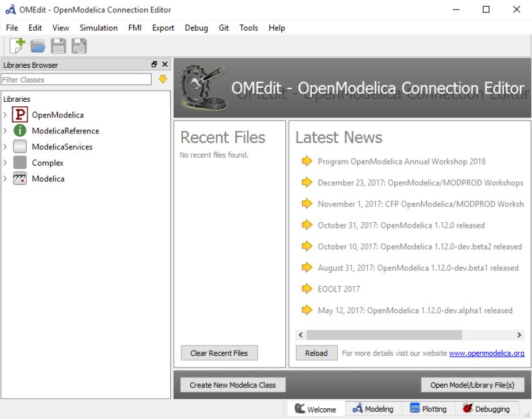The image size is (532, 419).
Task: Click arrow icon beside EOOLT 2017 news
Action: tap(307, 289)
